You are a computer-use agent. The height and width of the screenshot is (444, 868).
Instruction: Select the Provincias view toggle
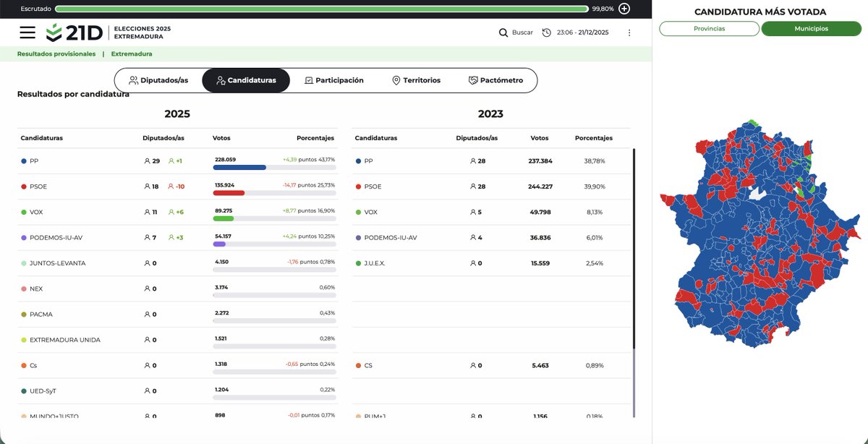(709, 27)
